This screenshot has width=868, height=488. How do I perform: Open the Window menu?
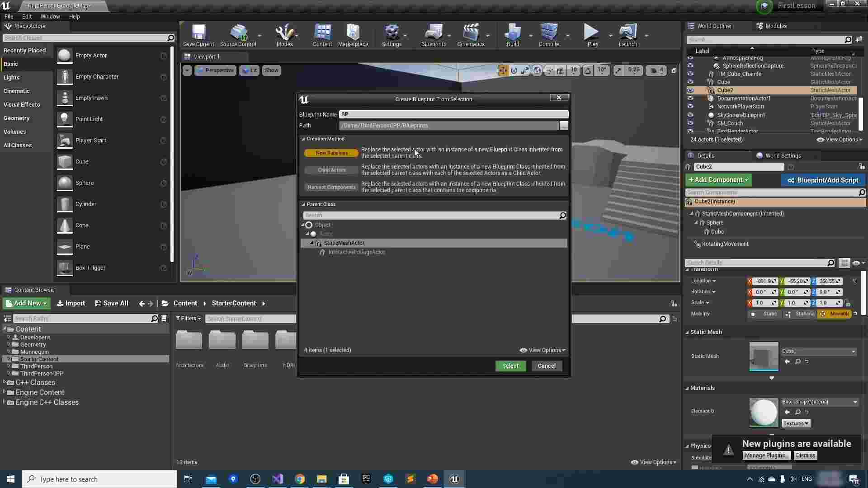[x=50, y=17]
